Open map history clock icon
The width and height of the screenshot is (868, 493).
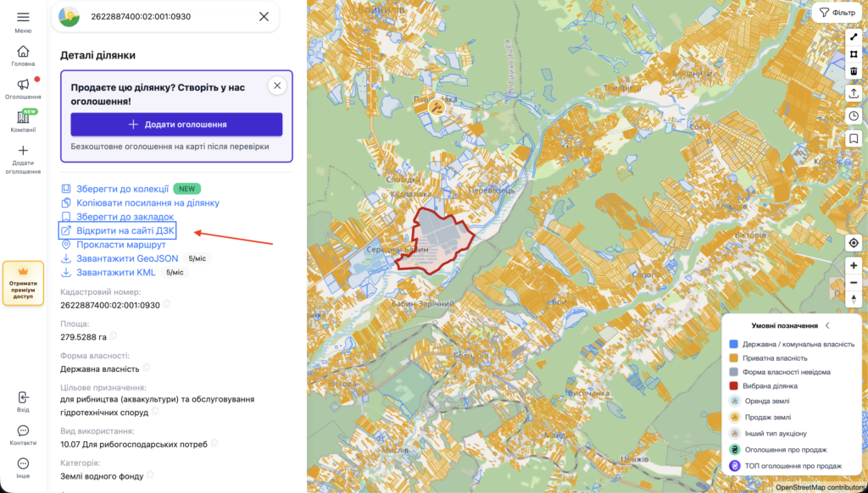pyautogui.click(x=854, y=116)
